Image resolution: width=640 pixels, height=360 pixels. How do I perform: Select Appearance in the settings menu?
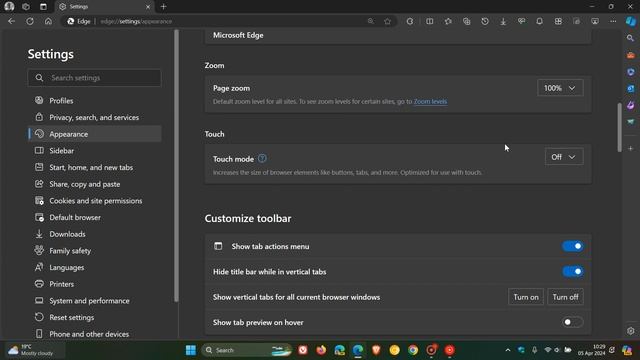(x=95, y=134)
